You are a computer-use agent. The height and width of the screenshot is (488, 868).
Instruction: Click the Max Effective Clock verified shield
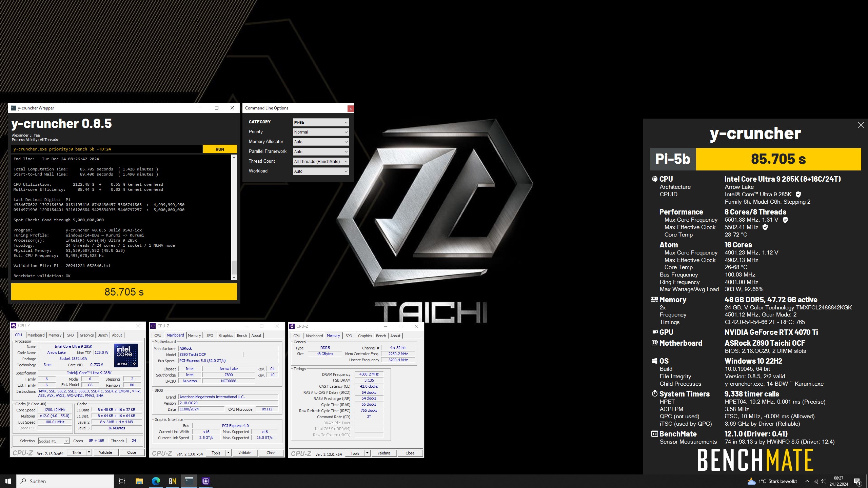coord(765,227)
